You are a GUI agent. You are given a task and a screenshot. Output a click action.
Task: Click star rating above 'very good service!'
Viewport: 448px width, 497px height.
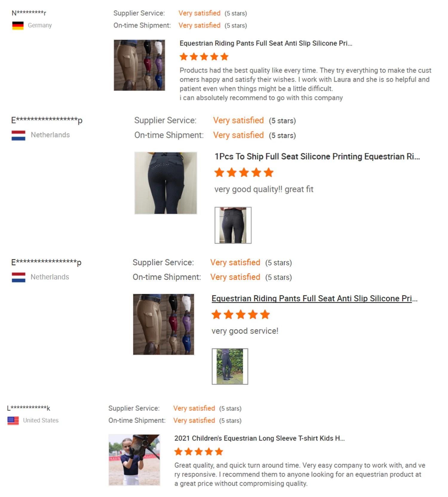point(241,314)
